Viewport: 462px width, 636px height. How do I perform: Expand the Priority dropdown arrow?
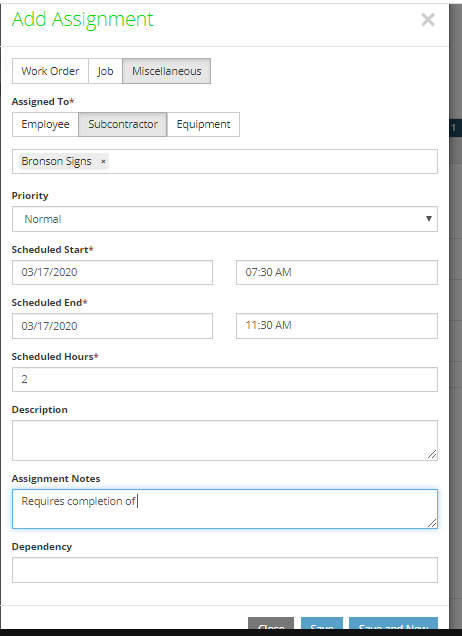point(428,219)
